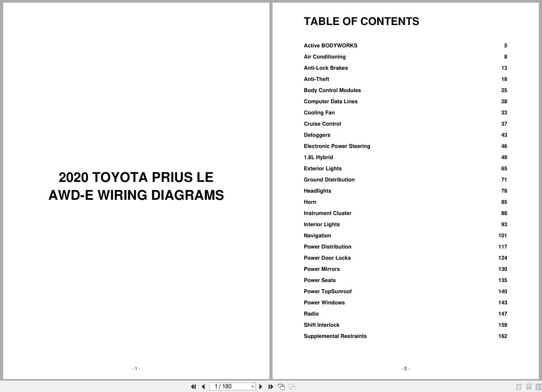
Task: Click the go to previous view icon
Action: [282, 387]
